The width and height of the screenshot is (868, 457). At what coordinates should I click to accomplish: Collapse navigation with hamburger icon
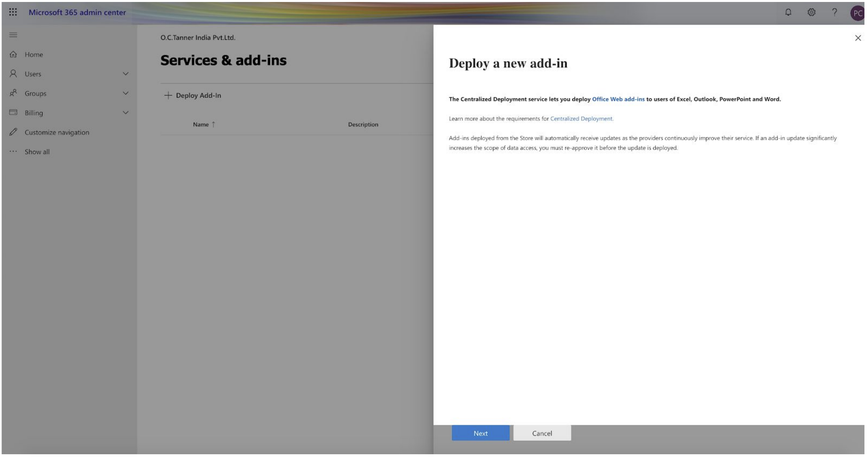coord(13,35)
